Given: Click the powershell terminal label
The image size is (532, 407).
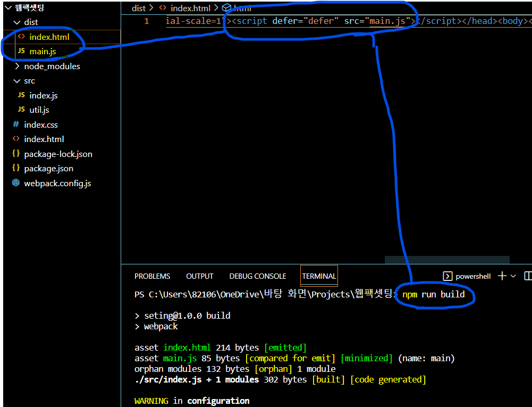Looking at the screenshot, I should pos(473,276).
